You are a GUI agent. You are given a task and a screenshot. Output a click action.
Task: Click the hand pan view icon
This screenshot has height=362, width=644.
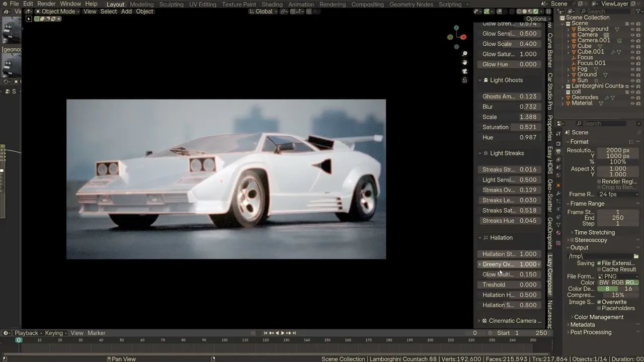click(465, 62)
